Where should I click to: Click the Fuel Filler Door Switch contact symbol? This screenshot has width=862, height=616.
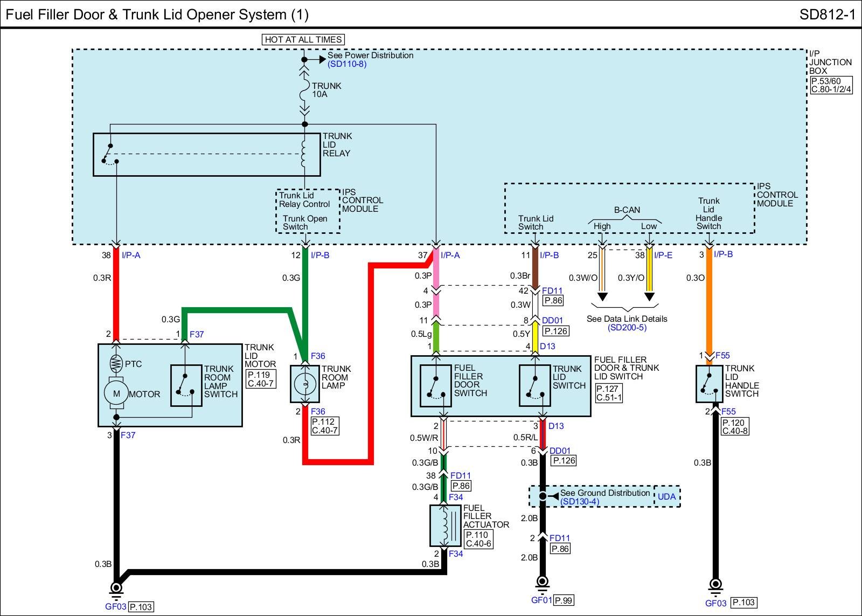[x=435, y=386]
